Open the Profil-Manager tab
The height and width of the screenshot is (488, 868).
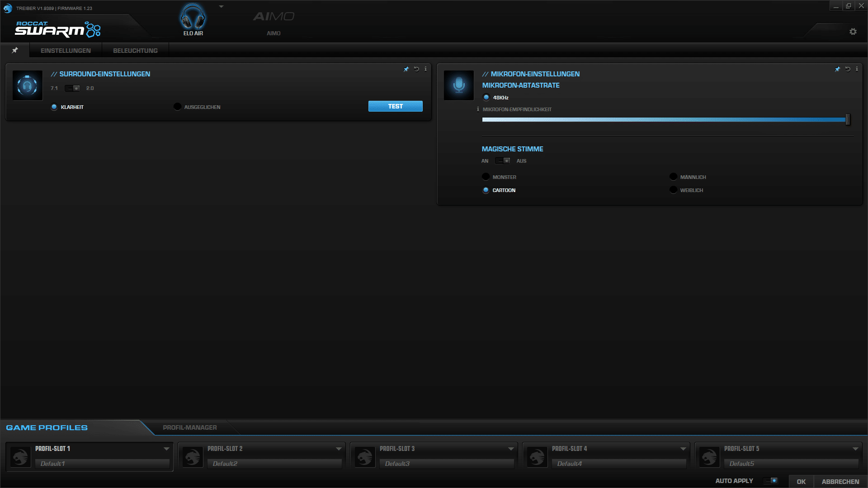(190, 427)
